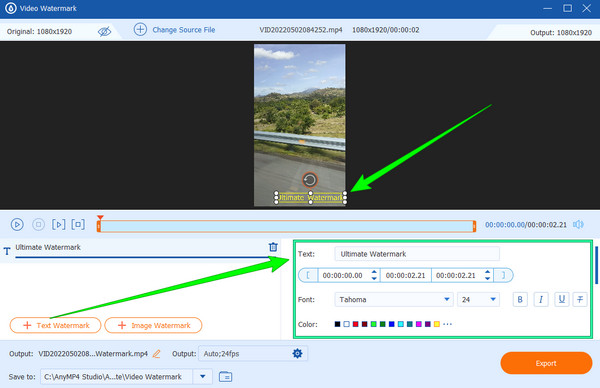Screen dimensions: 600x388
Task: Rename output file with pencil icon
Action: point(157,354)
